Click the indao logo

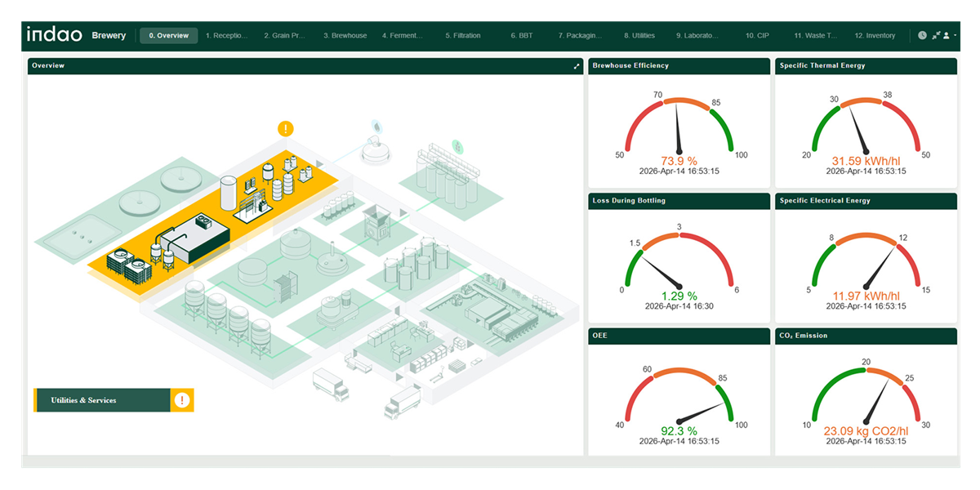pos(55,35)
